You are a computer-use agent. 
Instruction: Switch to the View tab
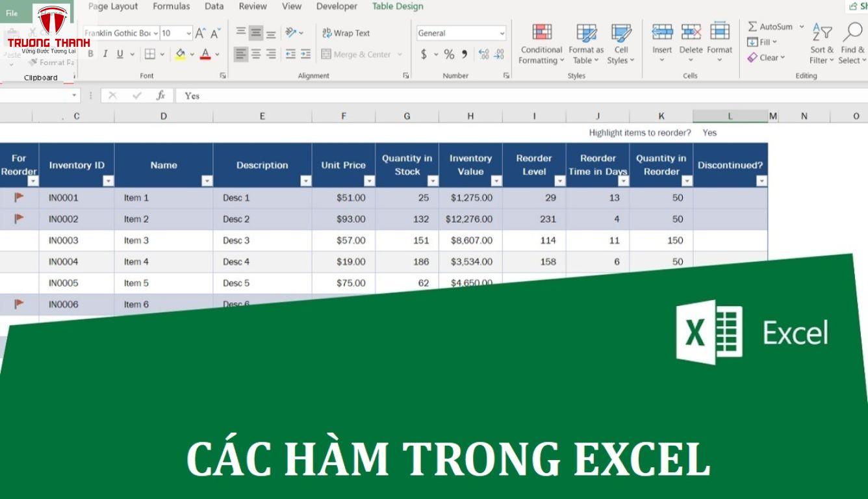point(292,6)
